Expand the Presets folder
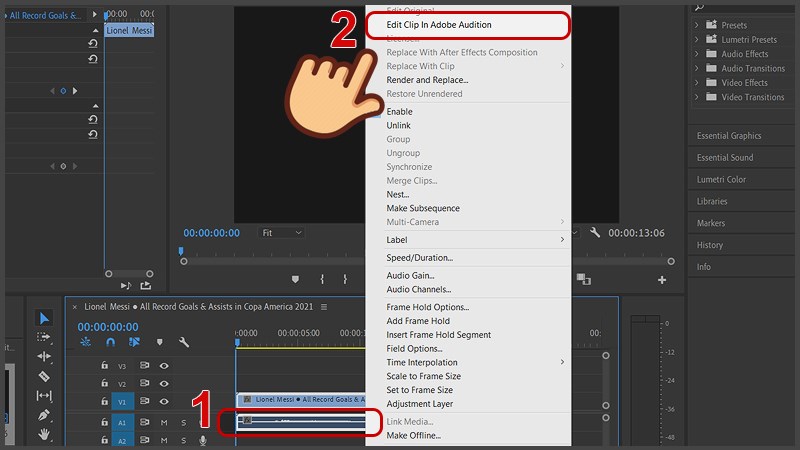800x450 pixels. pos(696,24)
